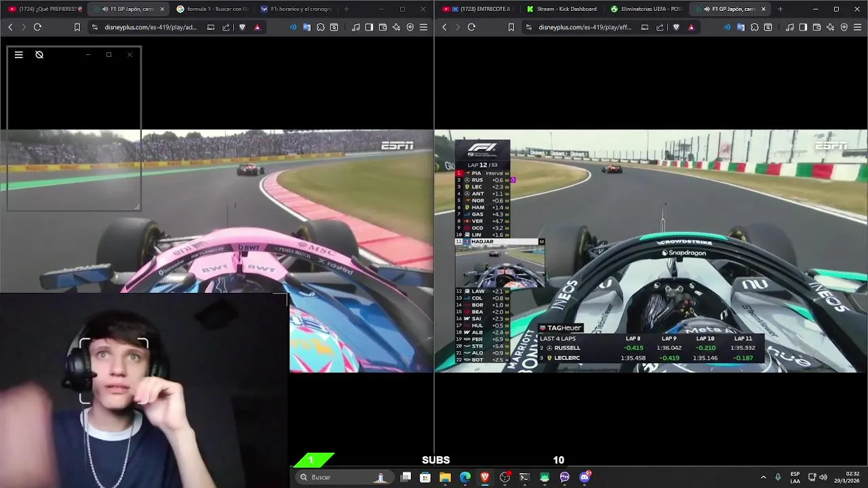Open Brave Shields in the left browser window
Screen dimensions: 868x488
pyautogui.click(x=242, y=27)
